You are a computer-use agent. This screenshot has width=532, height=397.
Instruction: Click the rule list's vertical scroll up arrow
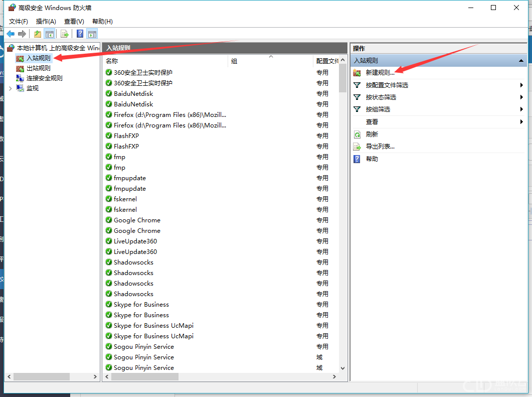point(342,60)
